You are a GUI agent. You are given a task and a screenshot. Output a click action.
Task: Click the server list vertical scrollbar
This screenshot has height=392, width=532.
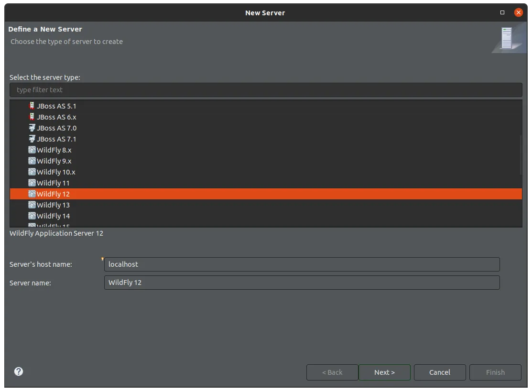point(521,155)
